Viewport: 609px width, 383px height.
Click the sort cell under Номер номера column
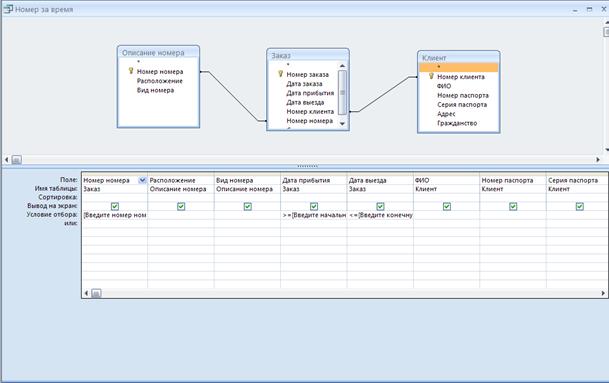[115, 197]
